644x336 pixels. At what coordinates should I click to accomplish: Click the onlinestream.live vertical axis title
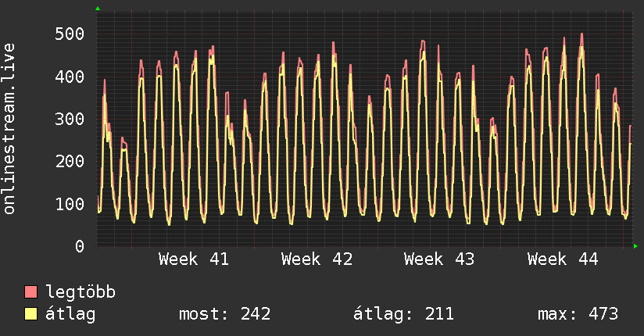[x=9, y=129]
